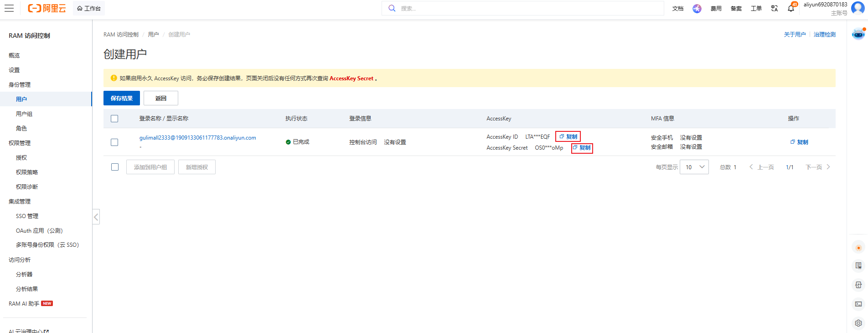Open notifications bell with 41 badge
The height and width of the screenshot is (333, 868).
click(x=791, y=8)
